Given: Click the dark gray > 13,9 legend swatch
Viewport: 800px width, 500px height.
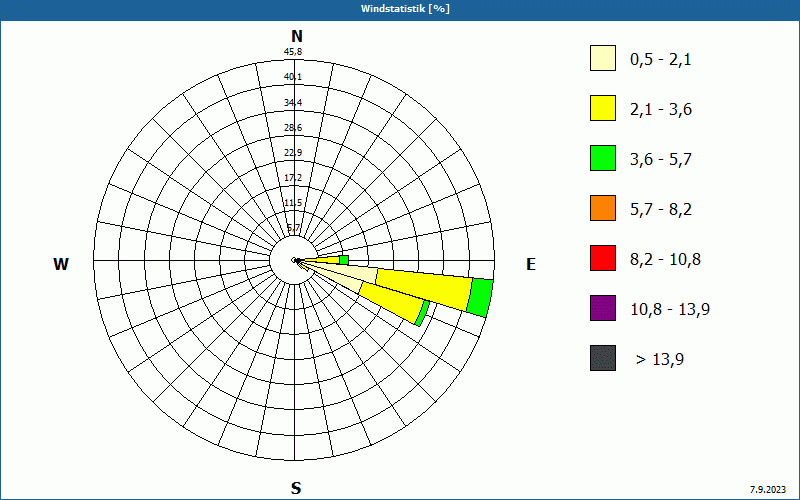Looking at the screenshot, I should point(603,358).
